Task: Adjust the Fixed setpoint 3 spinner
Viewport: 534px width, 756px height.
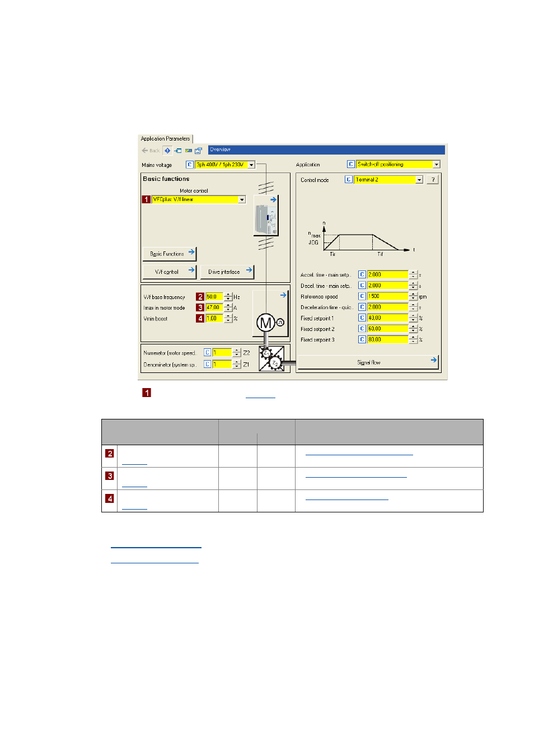Action: pyautogui.click(x=414, y=339)
